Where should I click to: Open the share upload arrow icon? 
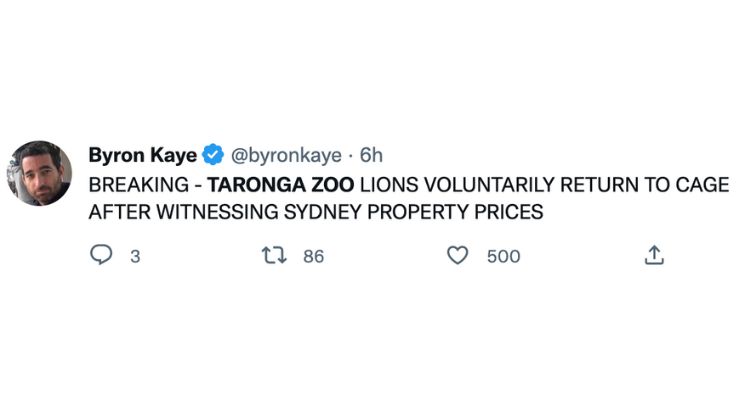(654, 255)
